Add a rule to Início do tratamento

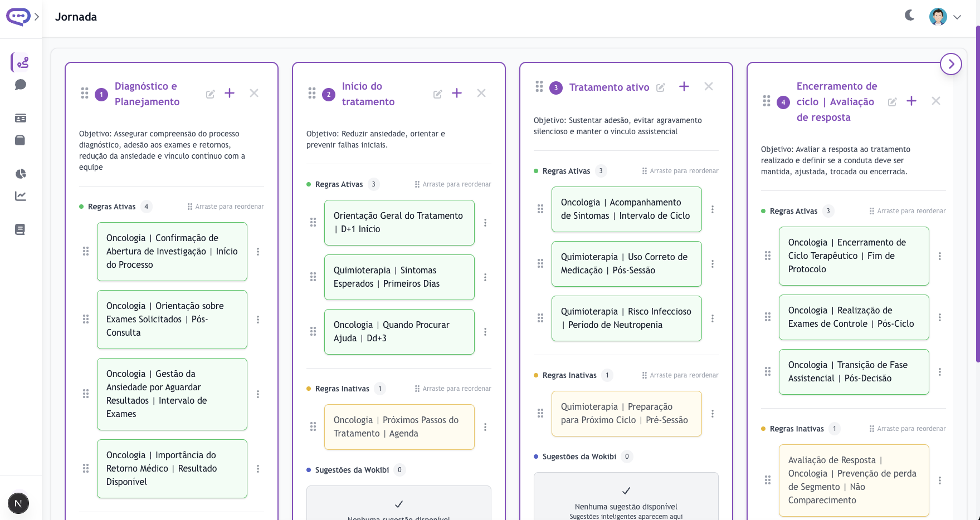[x=457, y=93]
